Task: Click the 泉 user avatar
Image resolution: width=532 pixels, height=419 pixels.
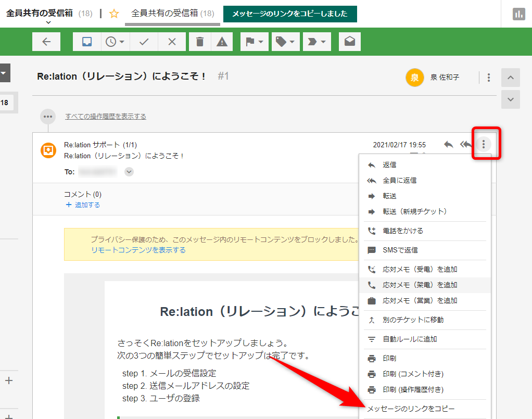Action: tap(414, 78)
